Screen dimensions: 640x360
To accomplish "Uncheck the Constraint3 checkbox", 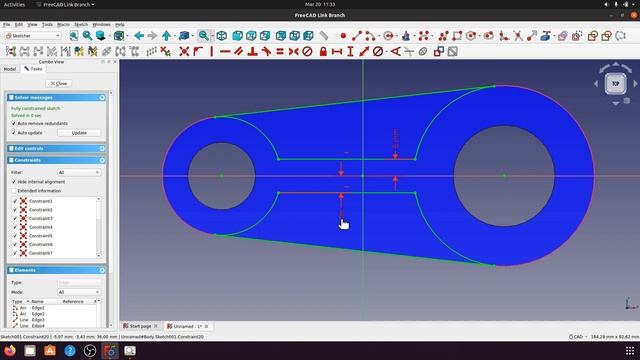I will [x=15, y=218].
